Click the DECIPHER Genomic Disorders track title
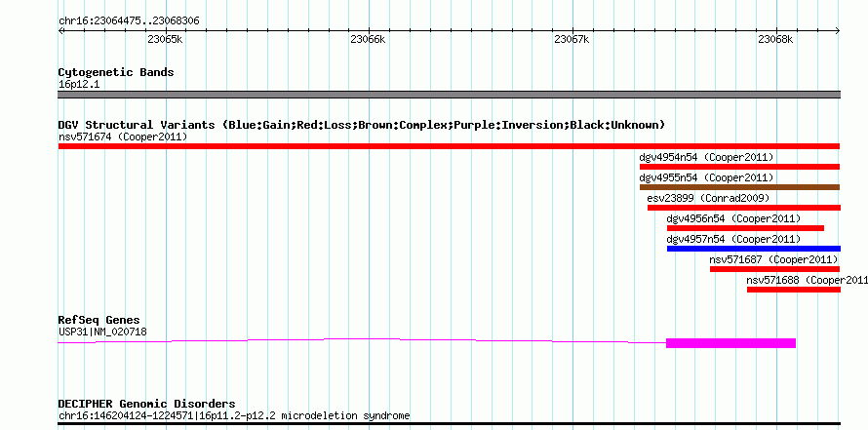The image size is (868, 430). (146, 404)
